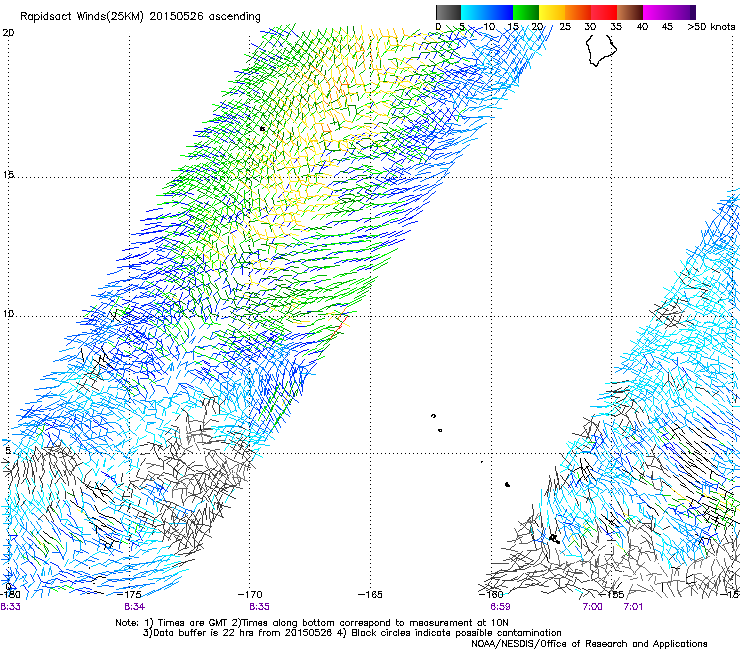Click the 'Rapidscat Winds(25KM) 20150526 ascending' title
740x650 pixels.
point(140,17)
